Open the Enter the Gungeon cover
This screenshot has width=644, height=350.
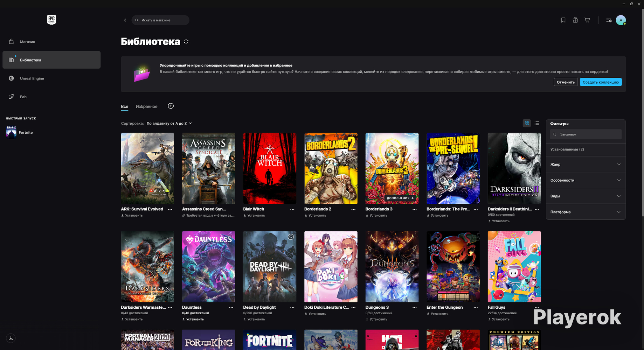coord(453,267)
